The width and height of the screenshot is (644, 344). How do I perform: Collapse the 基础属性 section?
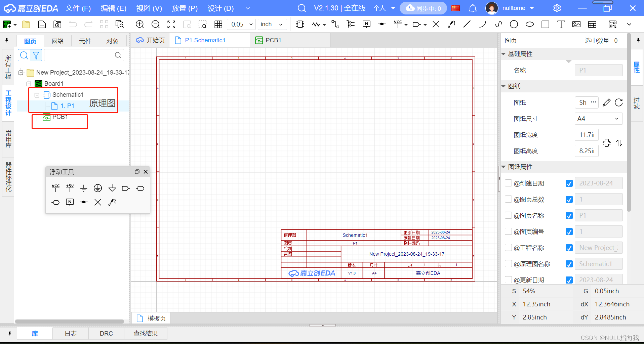[x=504, y=54]
